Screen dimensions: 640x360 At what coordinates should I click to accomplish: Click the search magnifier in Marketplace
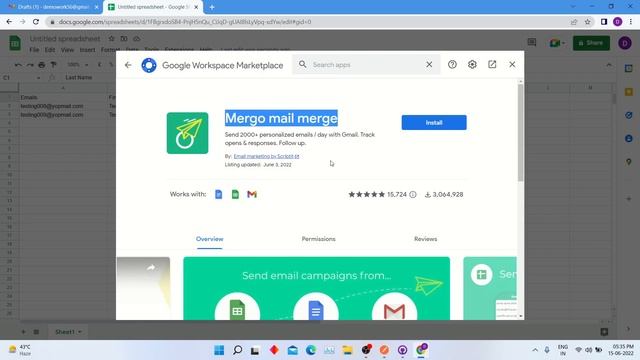tap(302, 64)
